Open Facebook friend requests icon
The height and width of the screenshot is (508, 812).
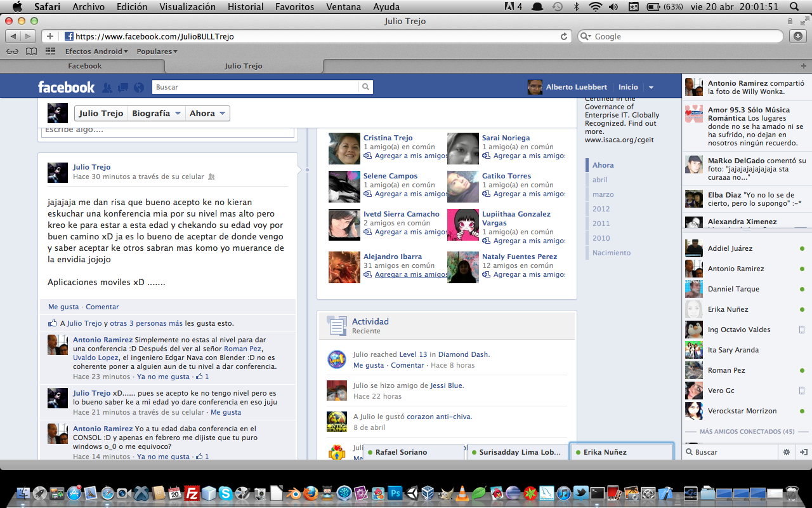click(x=107, y=88)
